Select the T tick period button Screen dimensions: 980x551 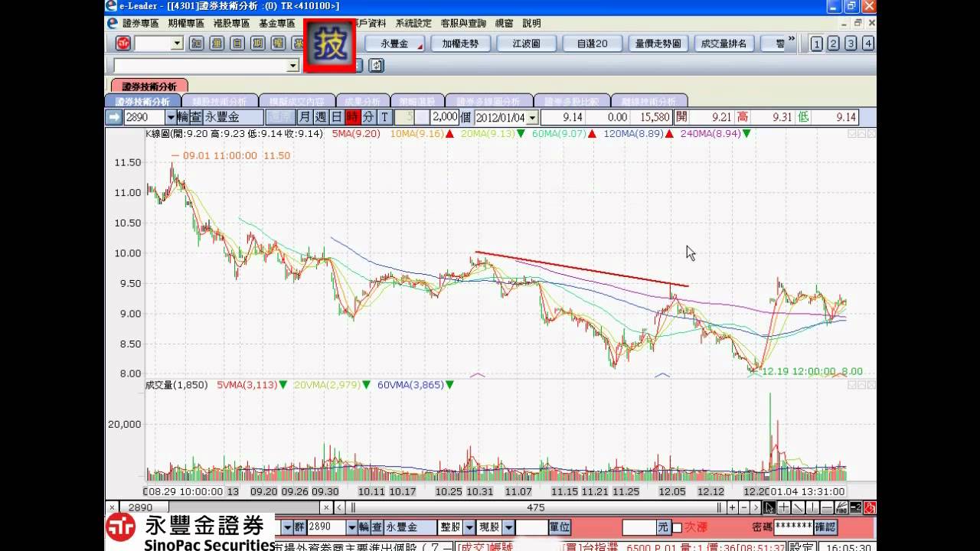pyautogui.click(x=384, y=117)
